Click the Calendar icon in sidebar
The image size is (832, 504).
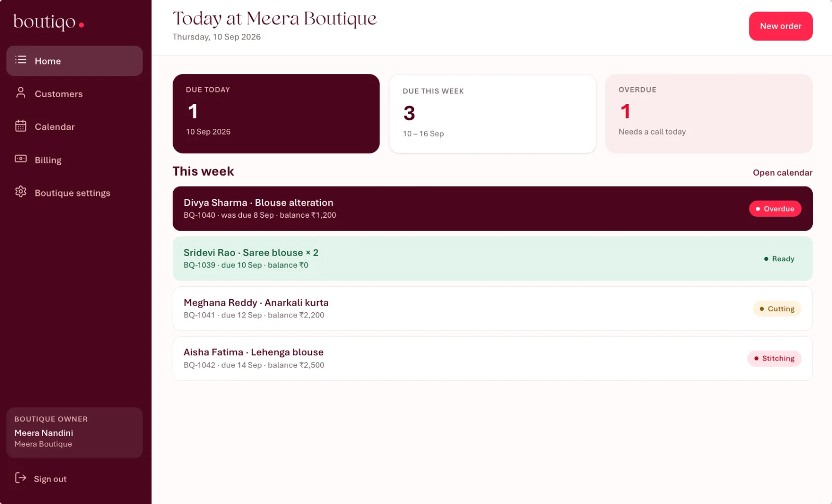(21, 126)
